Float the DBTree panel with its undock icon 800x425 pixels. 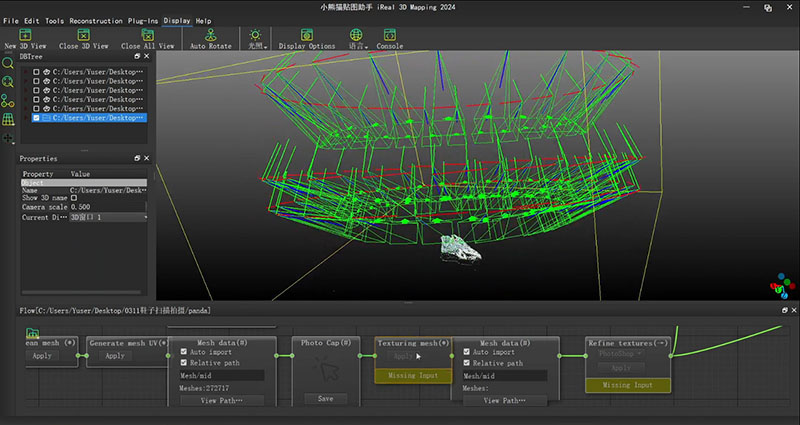pyautogui.click(x=137, y=57)
